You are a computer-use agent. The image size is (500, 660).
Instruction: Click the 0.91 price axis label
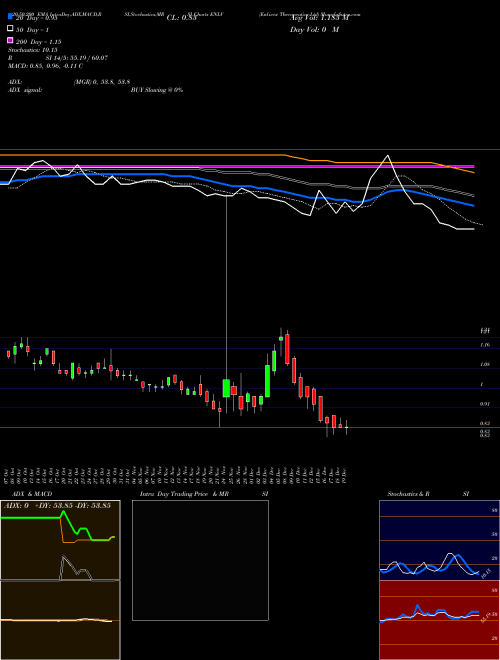(484, 404)
